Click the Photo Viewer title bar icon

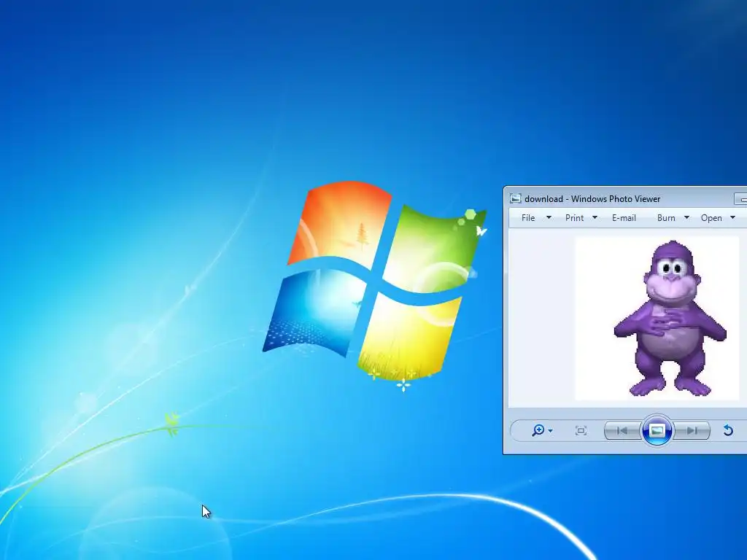[x=516, y=198]
